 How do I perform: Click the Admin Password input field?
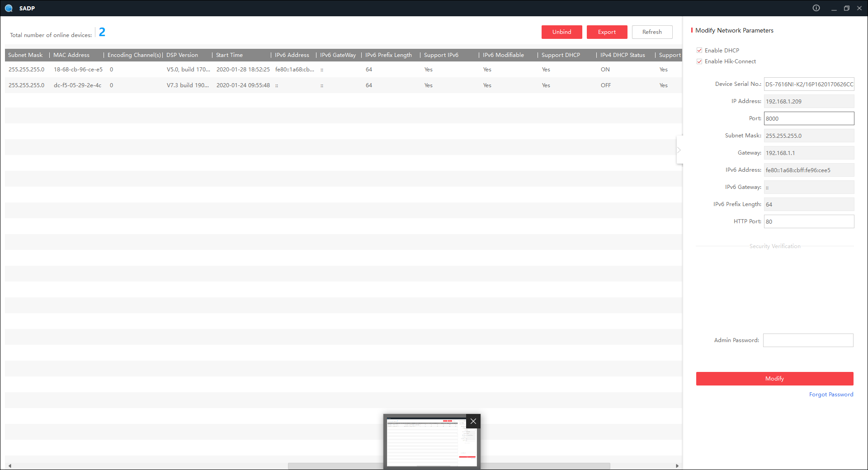pos(808,340)
